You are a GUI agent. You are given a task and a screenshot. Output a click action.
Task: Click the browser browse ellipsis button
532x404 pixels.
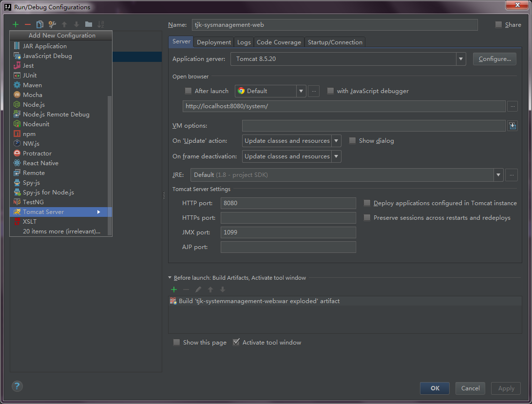point(314,91)
